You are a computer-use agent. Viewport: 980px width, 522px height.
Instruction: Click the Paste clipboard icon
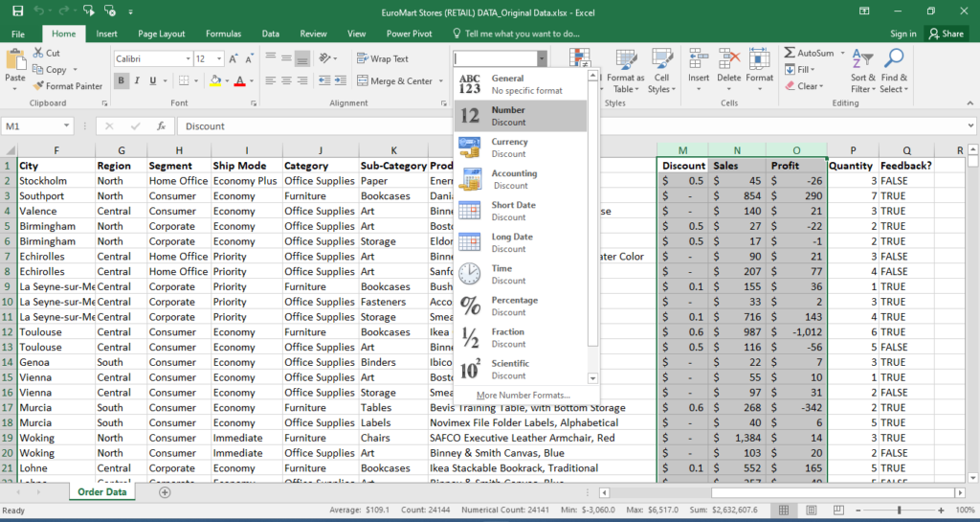(15, 61)
